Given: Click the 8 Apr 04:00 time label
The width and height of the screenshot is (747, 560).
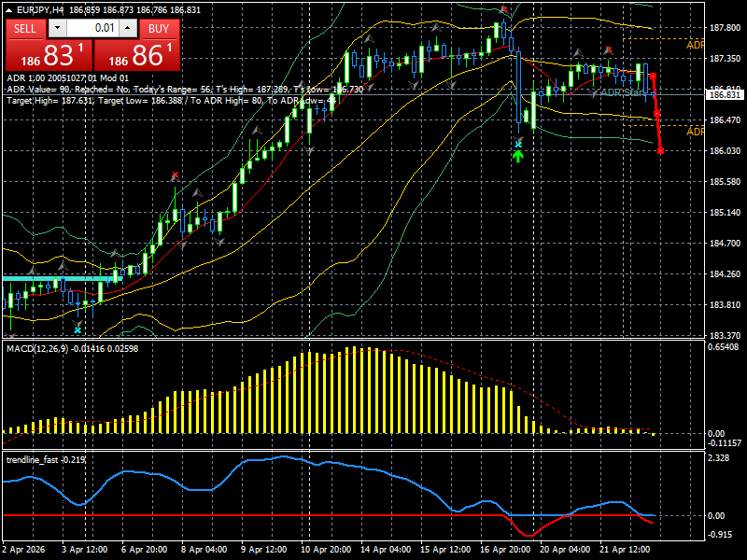Looking at the screenshot, I should tap(204, 550).
